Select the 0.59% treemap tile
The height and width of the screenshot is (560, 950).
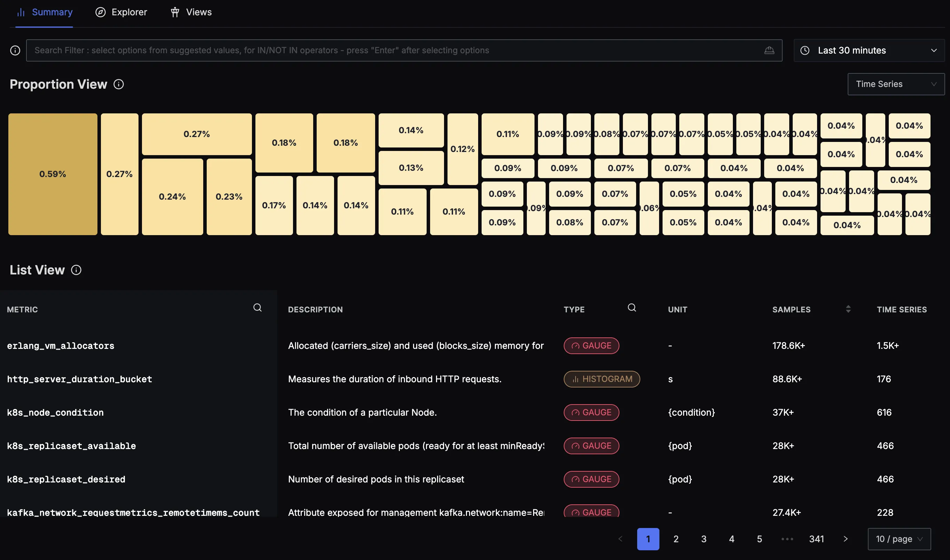click(x=53, y=174)
